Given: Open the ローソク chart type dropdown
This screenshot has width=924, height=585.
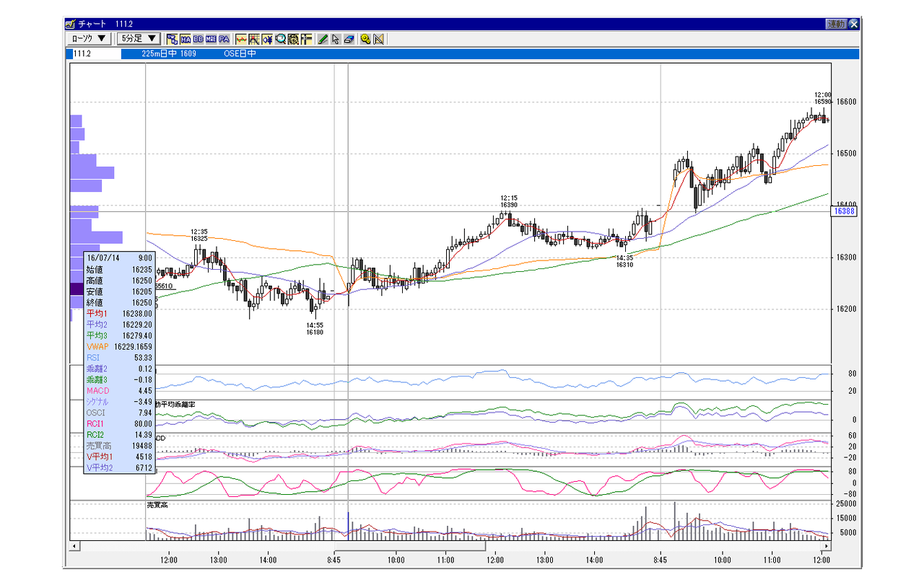Looking at the screenshot, I should click(x=90, y=38).
